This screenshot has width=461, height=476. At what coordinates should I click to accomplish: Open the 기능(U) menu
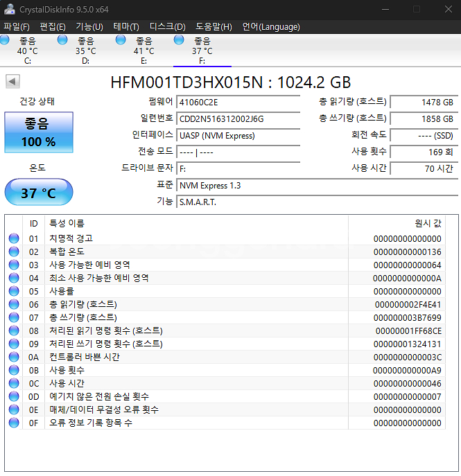(x=89, y=27)
